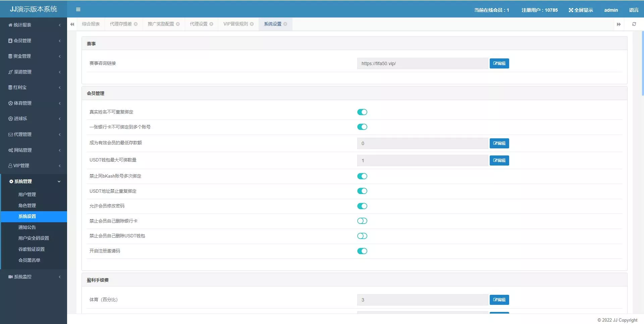Viewport: 644px width, 324px height.
Task: Open 通知公告 in the sidebar submenu
Action: pos(27,227)
